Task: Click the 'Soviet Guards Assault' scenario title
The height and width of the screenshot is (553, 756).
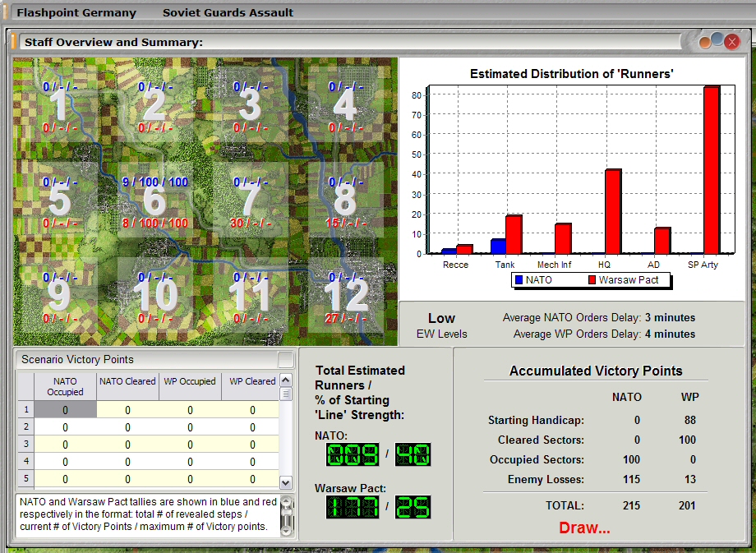Action: [228, 12]
